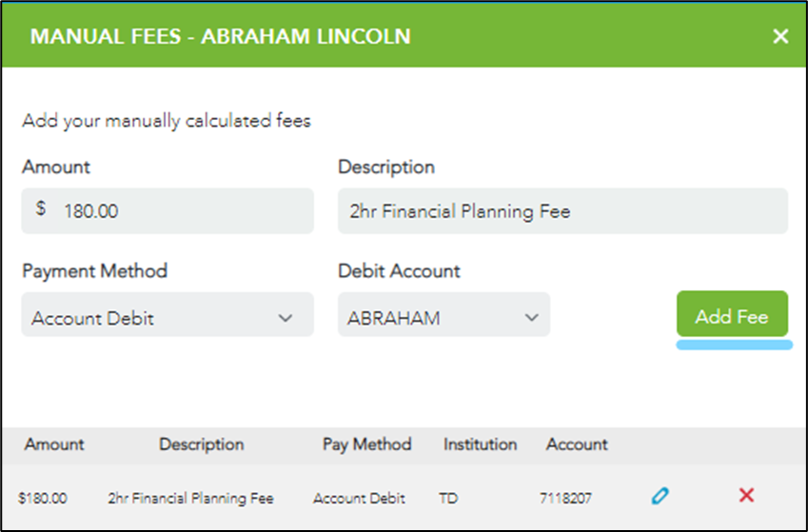Click the chevron arrow of Payment Method
Screen dimensions: 808x532
286,318
